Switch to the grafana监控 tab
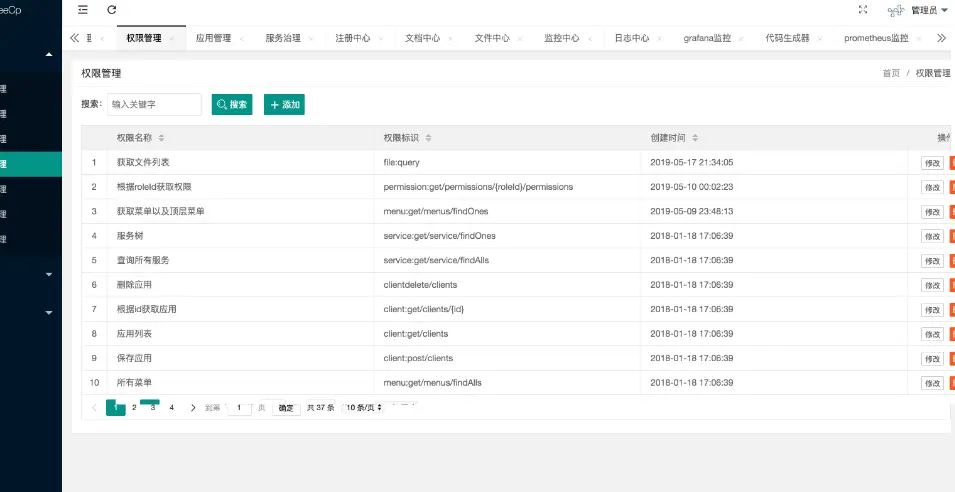 point(707,38)
